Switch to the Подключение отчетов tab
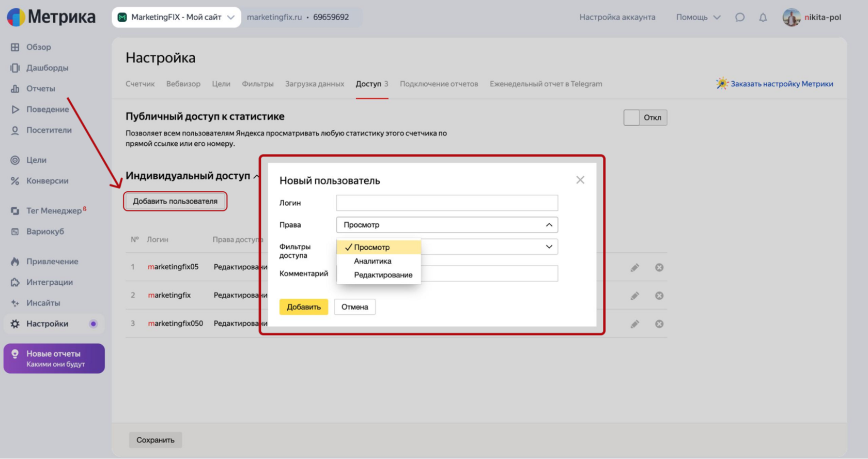Image resolution: width=868 pixels, height=459 pixels. click(439, 84)
